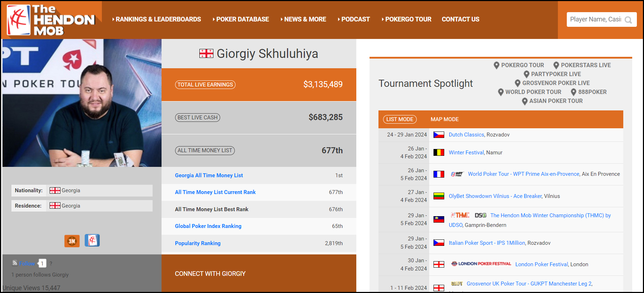Switch to List Mode view
The image size is (644, 293).
[400, 119]
